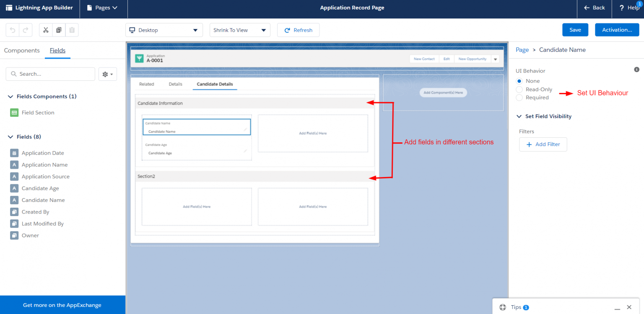Collapse the Fields Components section

(x=10, y=97)
